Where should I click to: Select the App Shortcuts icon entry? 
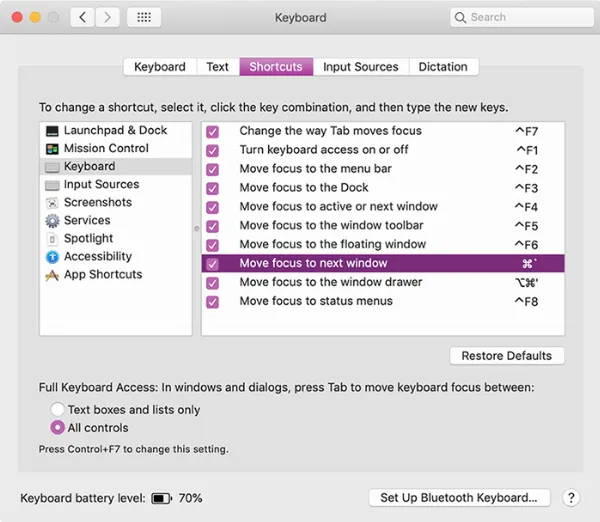click(53, 275)
